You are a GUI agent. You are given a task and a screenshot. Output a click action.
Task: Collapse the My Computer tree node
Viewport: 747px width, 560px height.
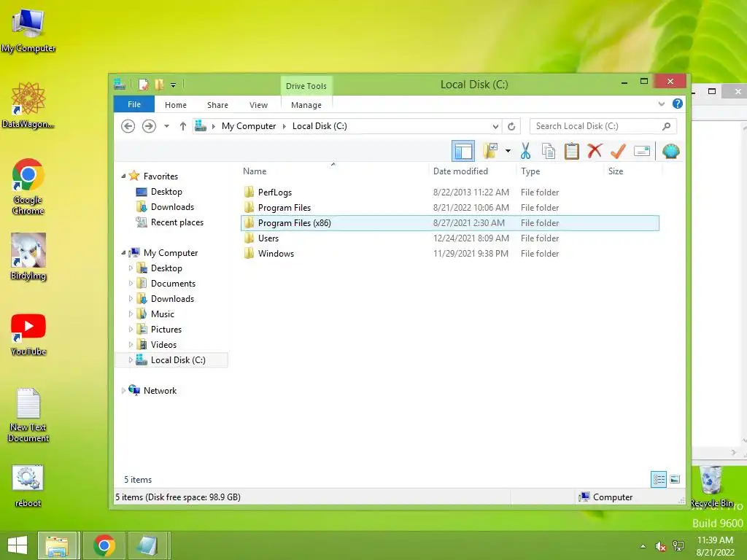123,253
